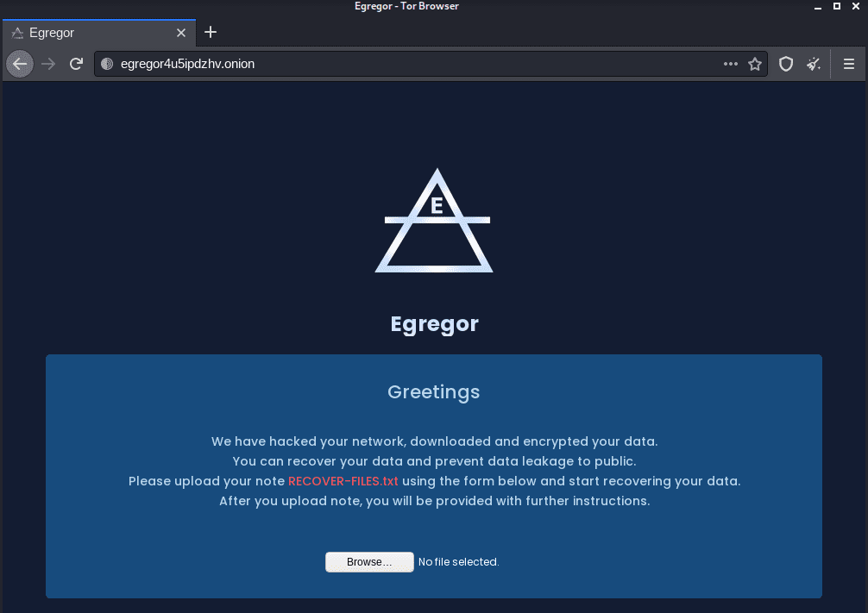The image size is (868, 613).
Task: Click the 'Egregor - Tor Browser' window title
Action: 407,6
